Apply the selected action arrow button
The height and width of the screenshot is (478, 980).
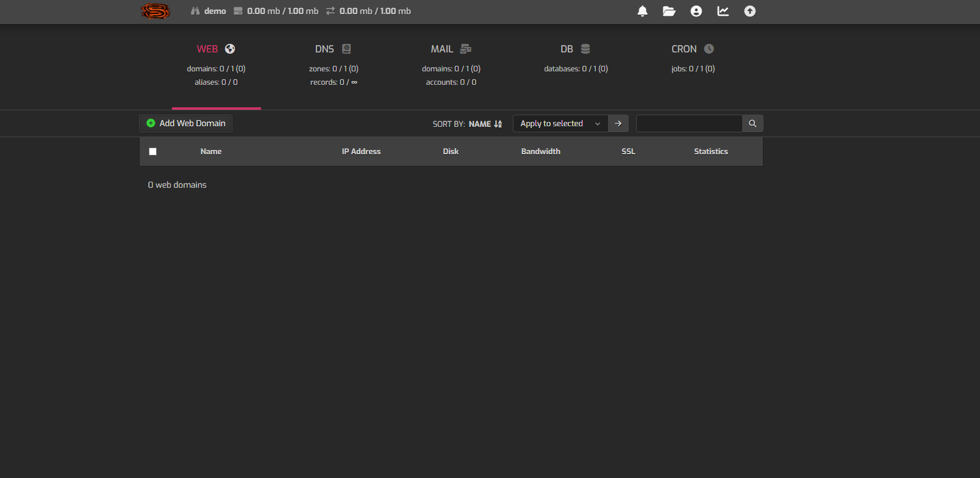(x=618, y=124)
